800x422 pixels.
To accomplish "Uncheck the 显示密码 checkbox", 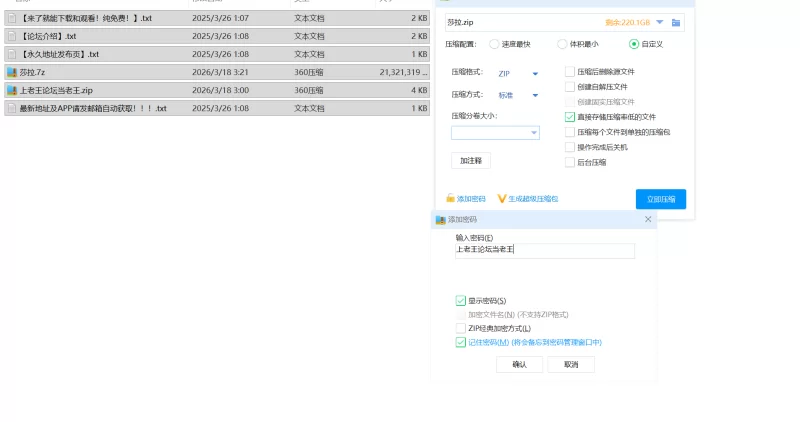I will [460, 300].
